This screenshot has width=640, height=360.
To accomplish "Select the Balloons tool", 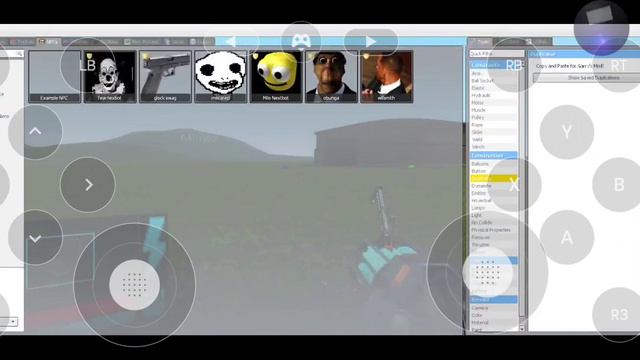I will (x=494, y=164).
